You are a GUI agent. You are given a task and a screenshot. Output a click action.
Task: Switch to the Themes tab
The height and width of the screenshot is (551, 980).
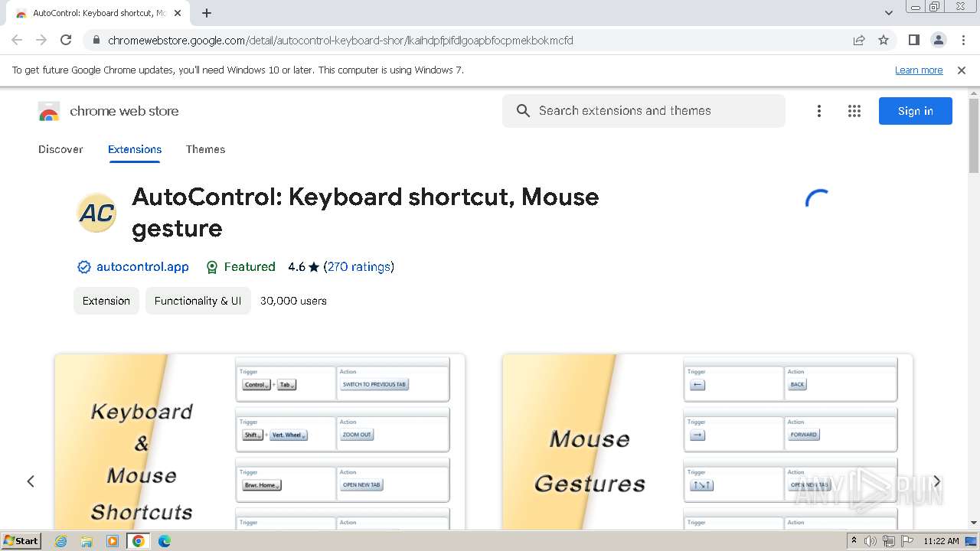pyautogui.click(x=205, y=149)
